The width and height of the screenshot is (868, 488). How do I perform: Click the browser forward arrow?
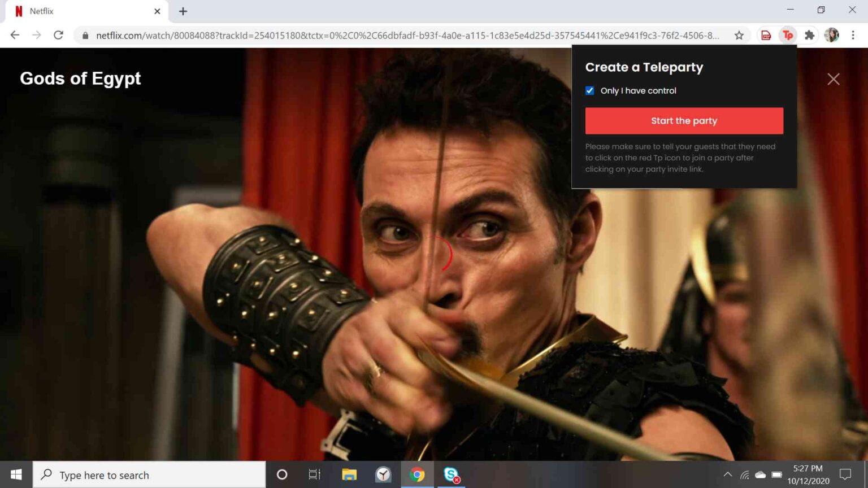[37, 35]
